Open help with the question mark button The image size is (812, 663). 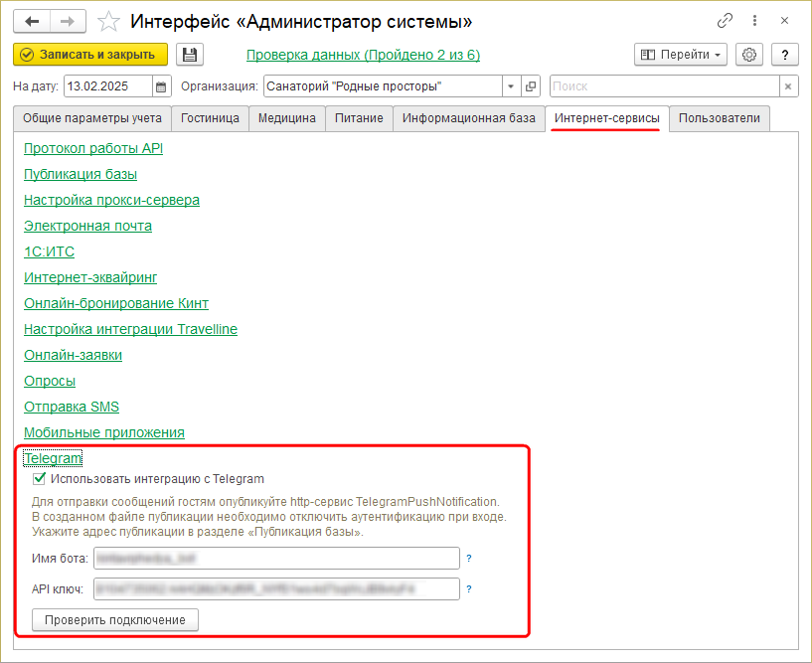[784, 55]
